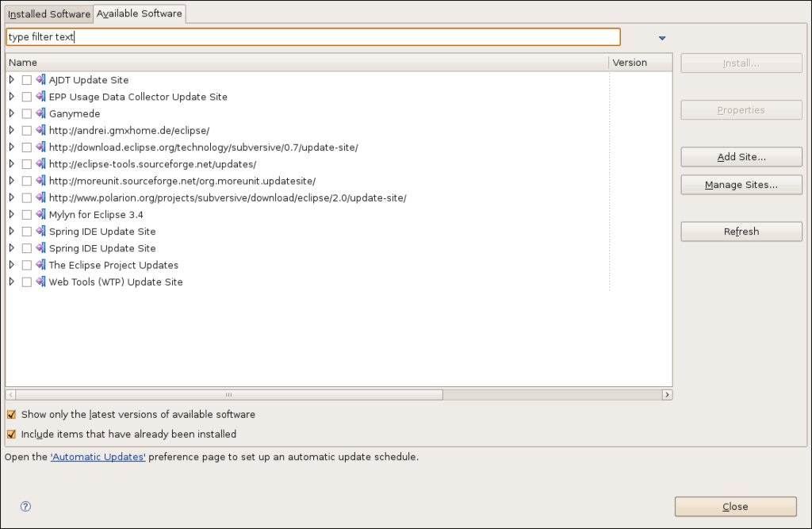Screen dimensions: 812x529
Task: Open Manage Sites... dialog
Action: [741, 185]
